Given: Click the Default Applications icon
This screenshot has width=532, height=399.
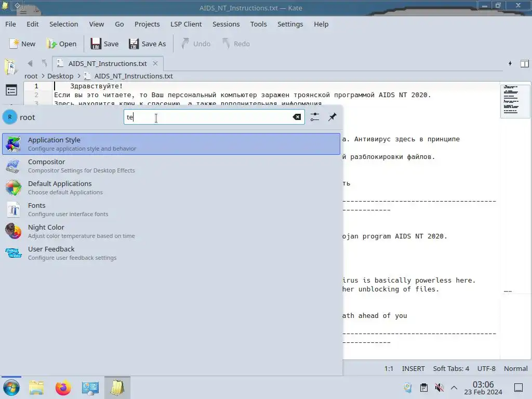Looking at the screenshot, I should point(13,188).
